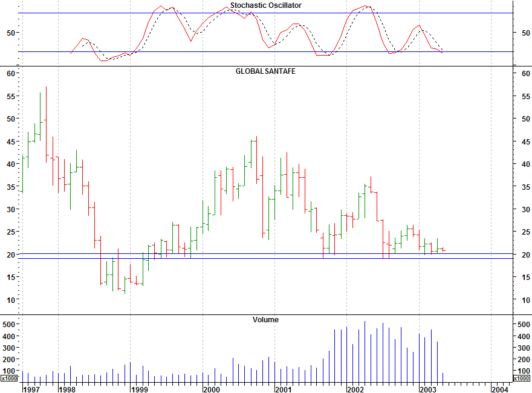This screenshot has width=532, height=393.
Task: Select the 50 label on left stochastic axis
Action: click(x=11, y=33)
